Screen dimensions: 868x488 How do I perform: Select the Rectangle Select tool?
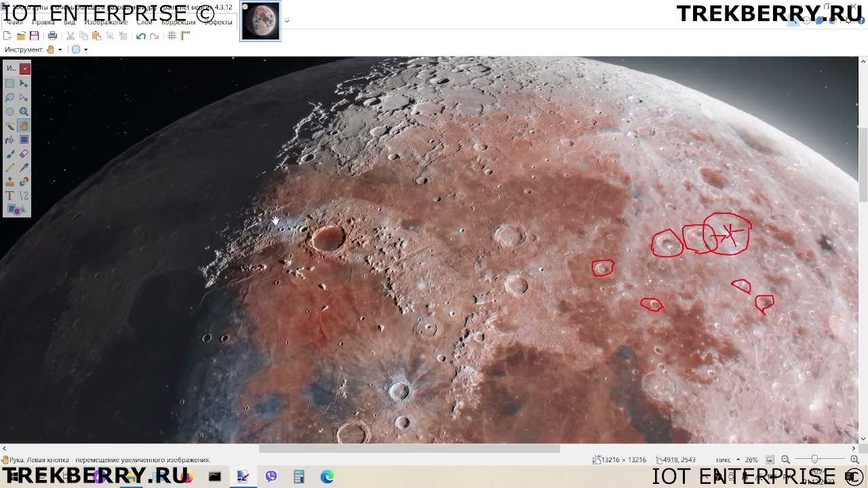point(9,83)
